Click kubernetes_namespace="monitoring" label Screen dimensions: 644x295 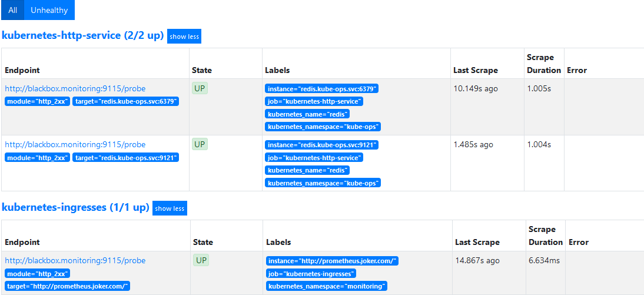pos(327,286)
